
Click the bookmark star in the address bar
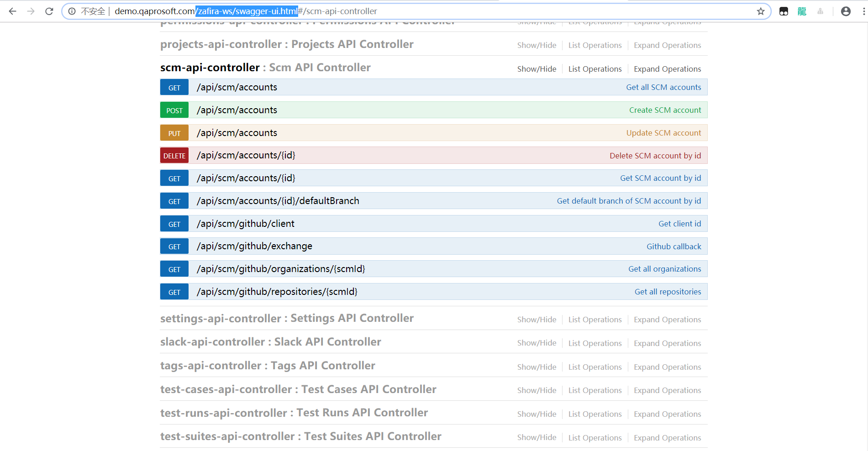coord(761,11)
